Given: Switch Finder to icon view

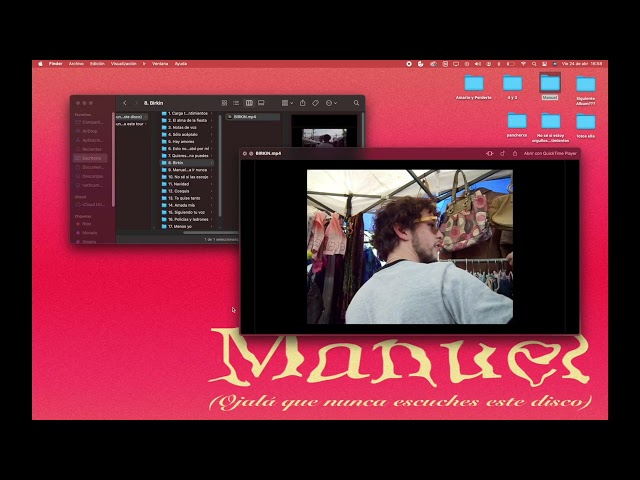Looking at the screenshot, I should [224, 103].
